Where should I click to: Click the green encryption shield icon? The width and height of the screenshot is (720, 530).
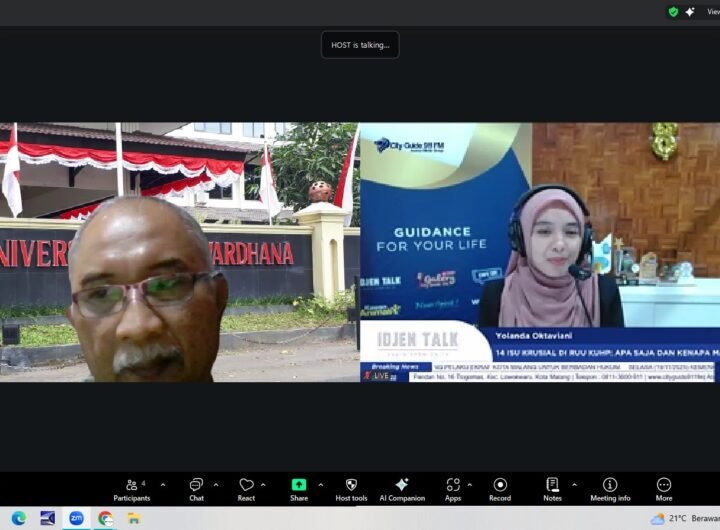tap(673, 12)
